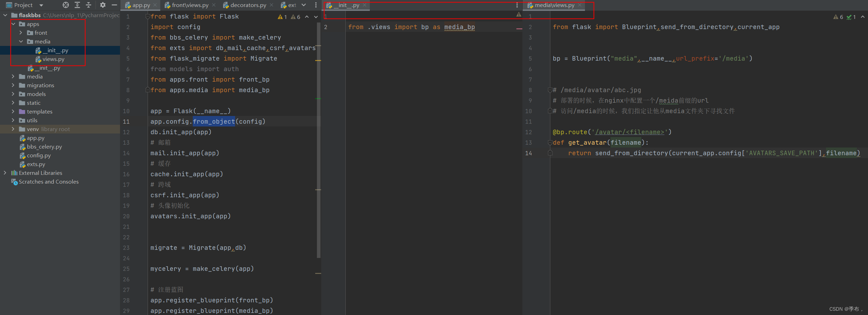Expand the utils folder

coord(13,120)
